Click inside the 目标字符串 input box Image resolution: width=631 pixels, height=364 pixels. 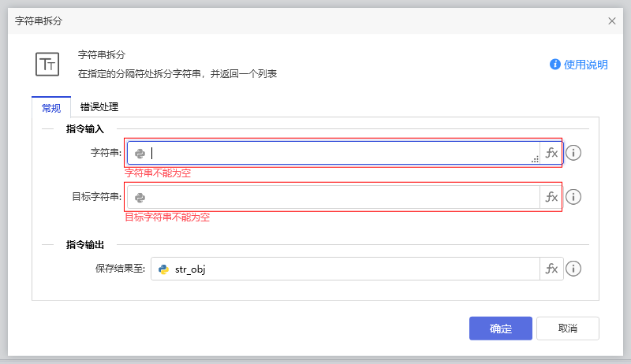[x=339, y=197]
